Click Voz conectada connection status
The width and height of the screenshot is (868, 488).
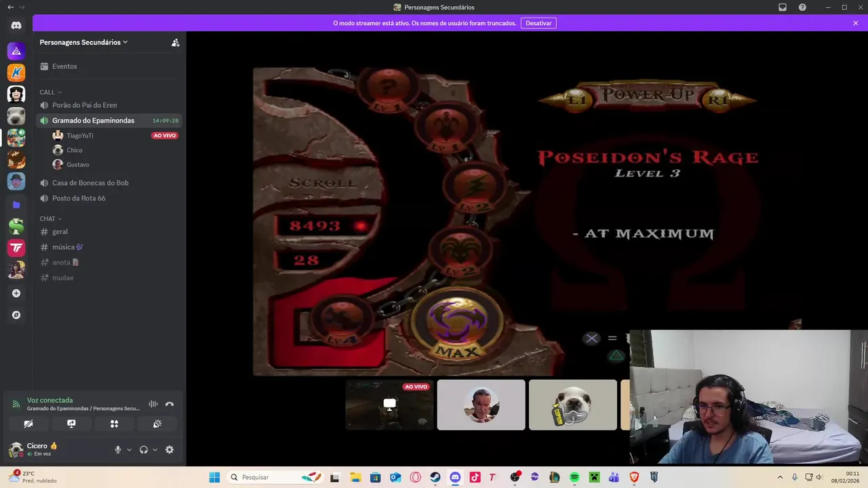tap(50, 400)
